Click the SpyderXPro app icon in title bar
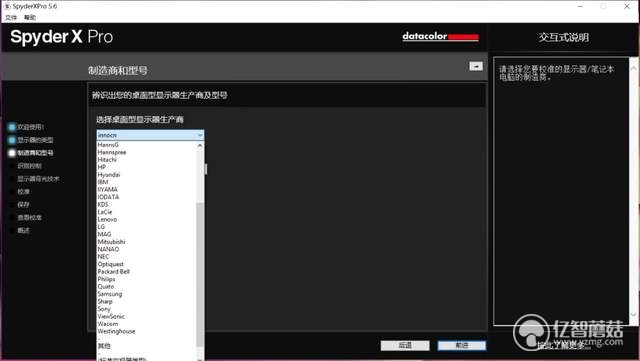 click(x=7, y=6)
